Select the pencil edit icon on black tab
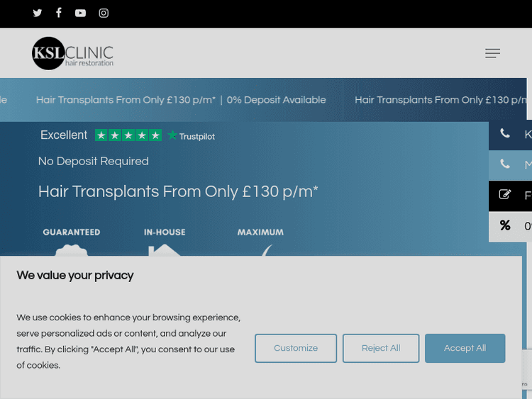The image size is (532, 399). (505, 195)
